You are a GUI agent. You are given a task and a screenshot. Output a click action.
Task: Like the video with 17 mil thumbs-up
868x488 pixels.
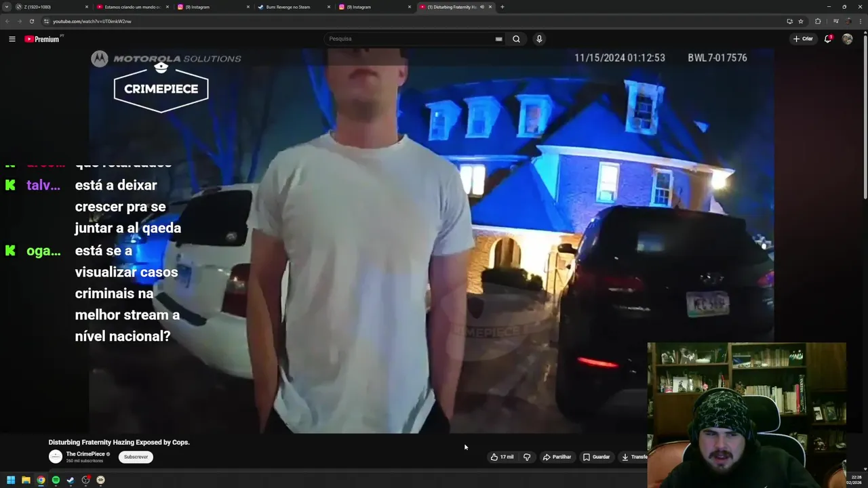502,457
